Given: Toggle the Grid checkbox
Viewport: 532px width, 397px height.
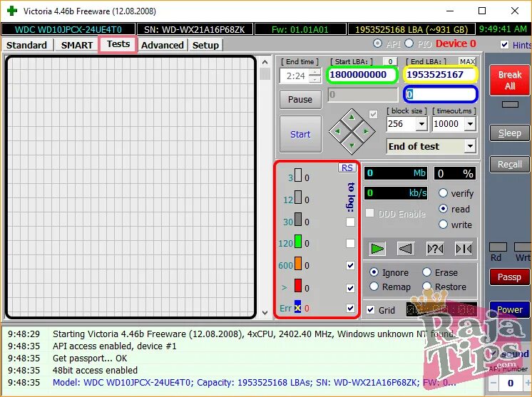Looking at the screenshot, I should point(371,309).
